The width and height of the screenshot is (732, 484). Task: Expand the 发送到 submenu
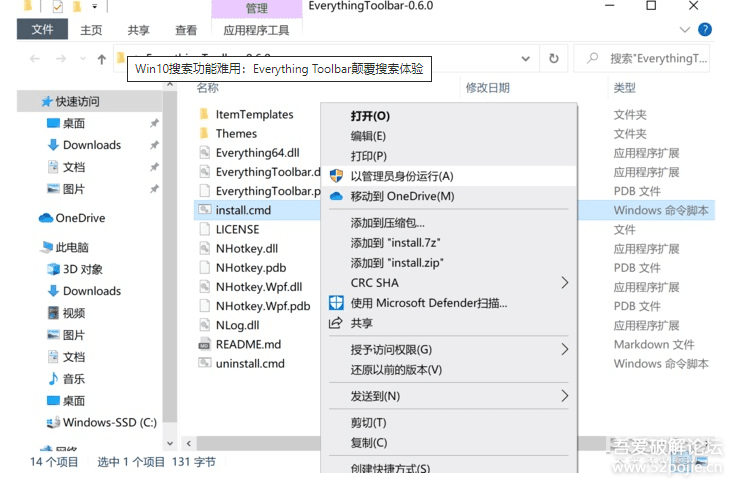tap(565, 396)
